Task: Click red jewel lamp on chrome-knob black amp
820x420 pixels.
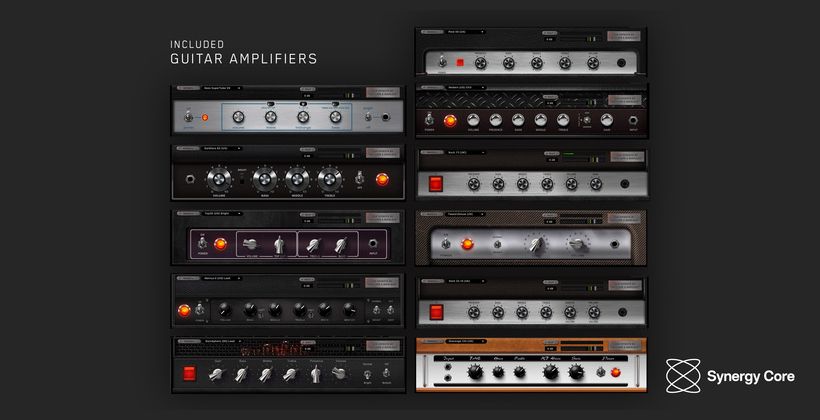Action: (x=382, y=179)
